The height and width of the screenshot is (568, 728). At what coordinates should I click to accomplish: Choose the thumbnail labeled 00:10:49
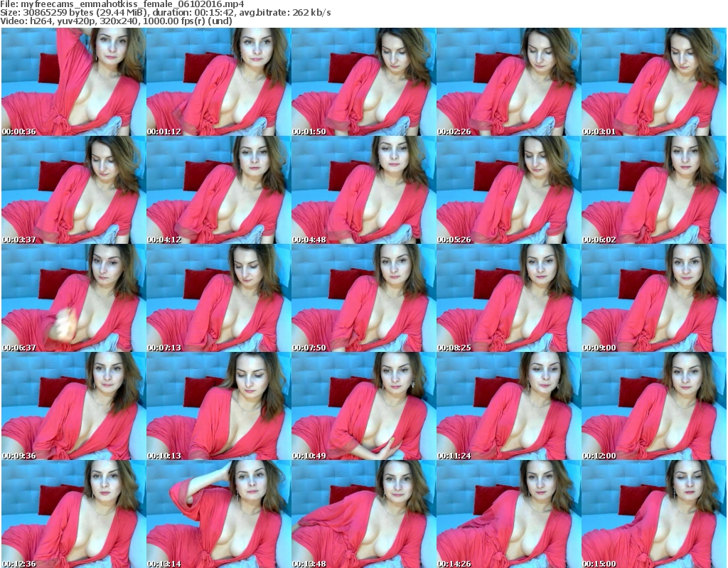[x=363, y=406]
